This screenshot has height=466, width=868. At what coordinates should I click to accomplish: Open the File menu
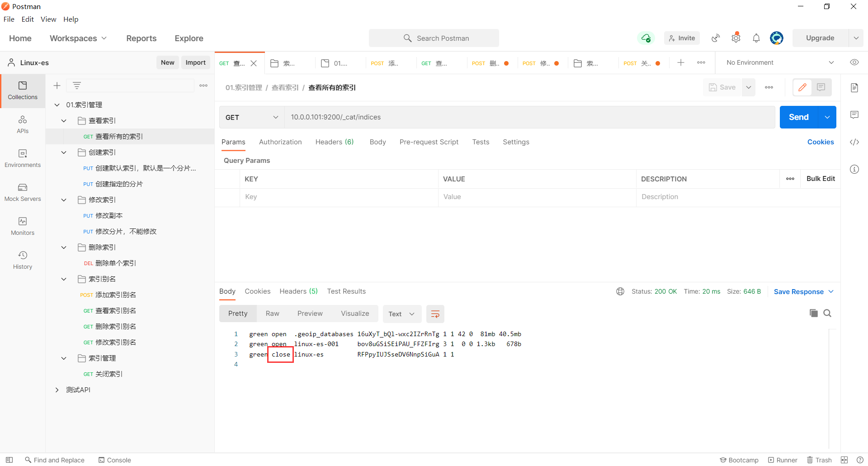tap(9, 19)
